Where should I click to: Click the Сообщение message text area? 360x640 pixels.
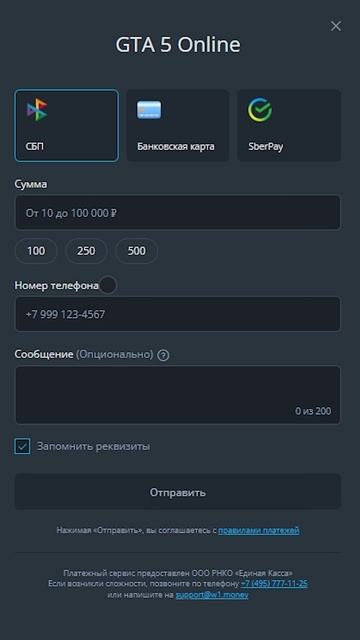178,395
